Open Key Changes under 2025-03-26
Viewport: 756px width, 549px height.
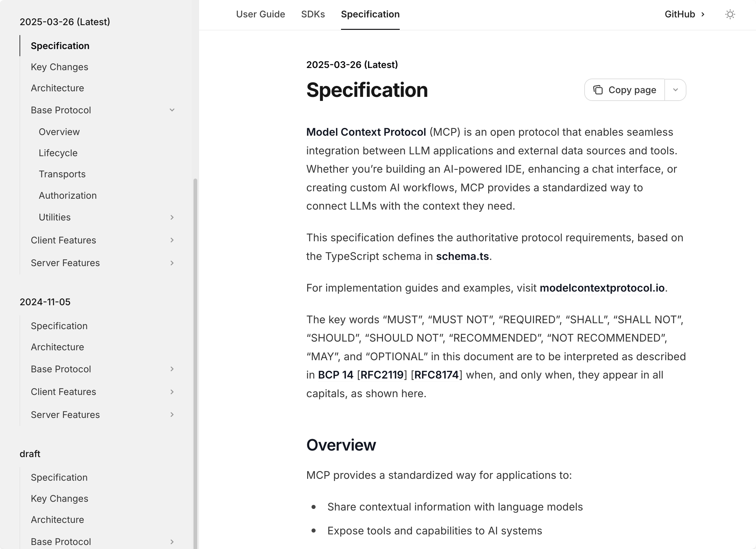(59, 67)
